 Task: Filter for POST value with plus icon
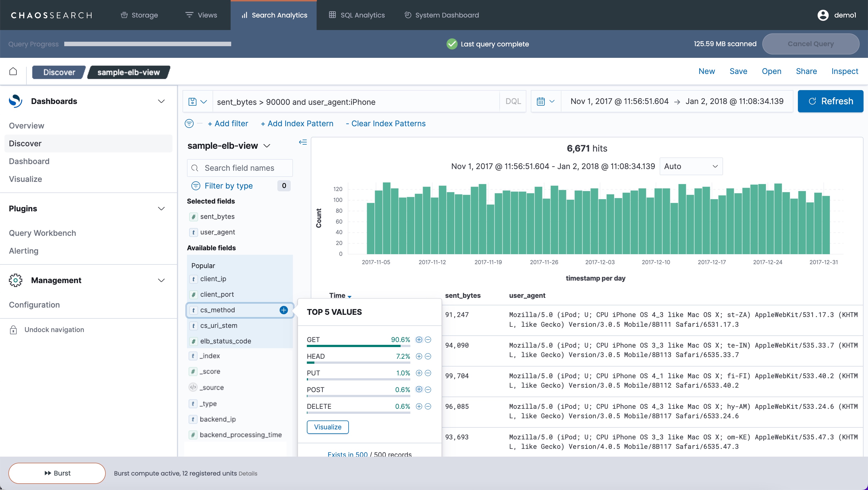pyautogui.click(x=419, y=389)
